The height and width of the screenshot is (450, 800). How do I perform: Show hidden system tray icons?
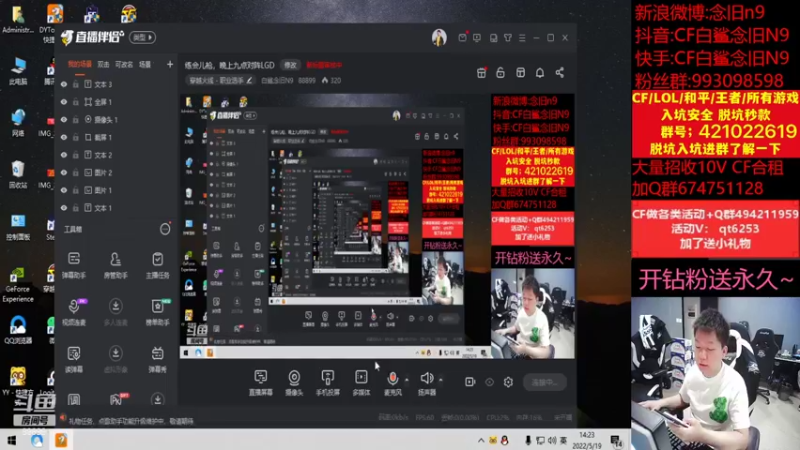click(481, 440)
